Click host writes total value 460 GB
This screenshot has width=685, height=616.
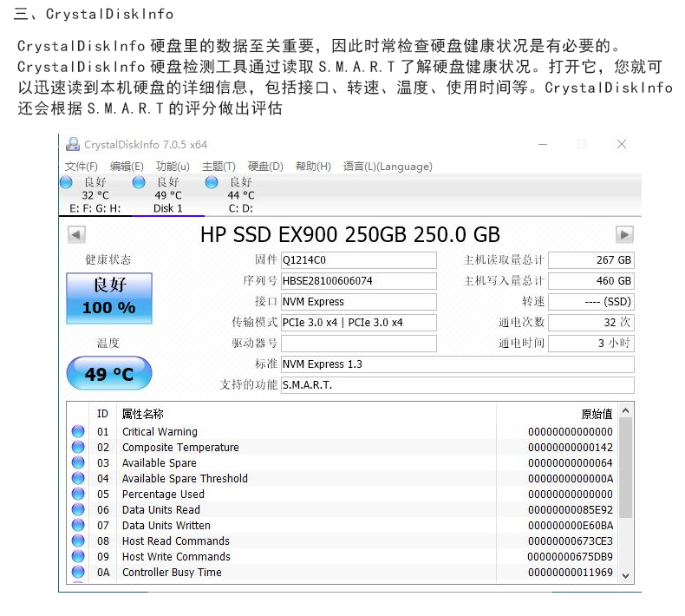click(591, 281)
